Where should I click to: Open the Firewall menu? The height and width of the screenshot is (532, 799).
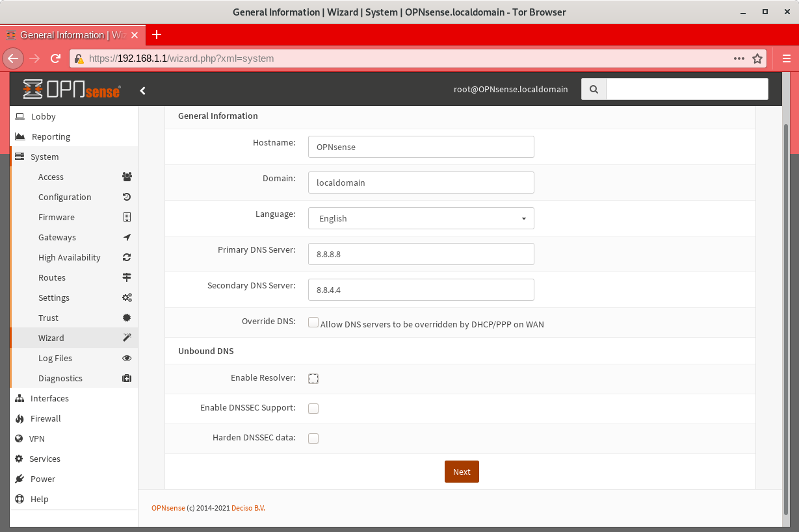pos(46,418)
